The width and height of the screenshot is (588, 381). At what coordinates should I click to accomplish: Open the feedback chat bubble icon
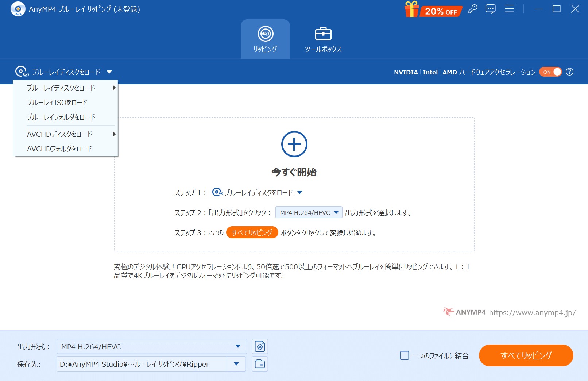point(491,9)
